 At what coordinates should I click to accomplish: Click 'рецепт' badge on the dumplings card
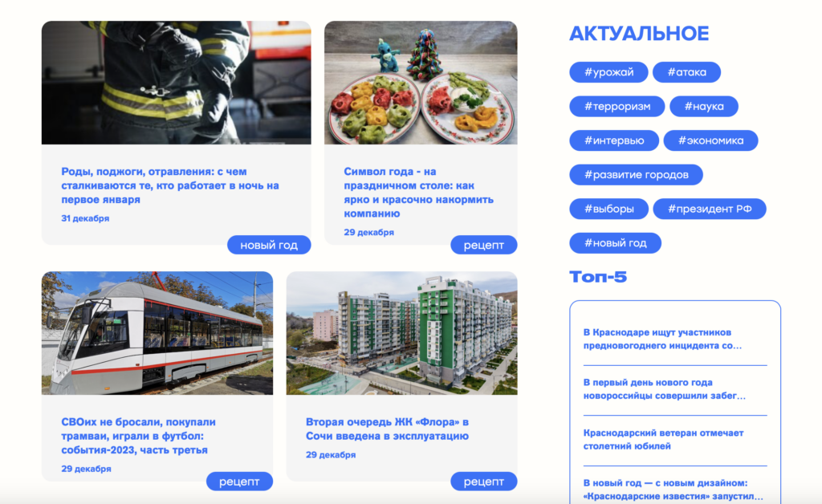pos(484,245)
